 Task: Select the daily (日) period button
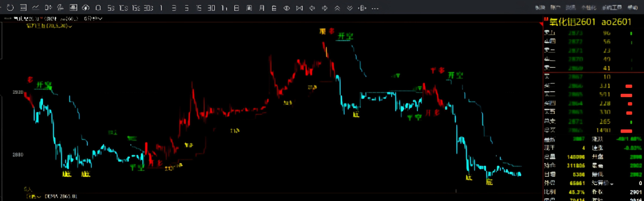pyautogui.click(x=236, y=8)
